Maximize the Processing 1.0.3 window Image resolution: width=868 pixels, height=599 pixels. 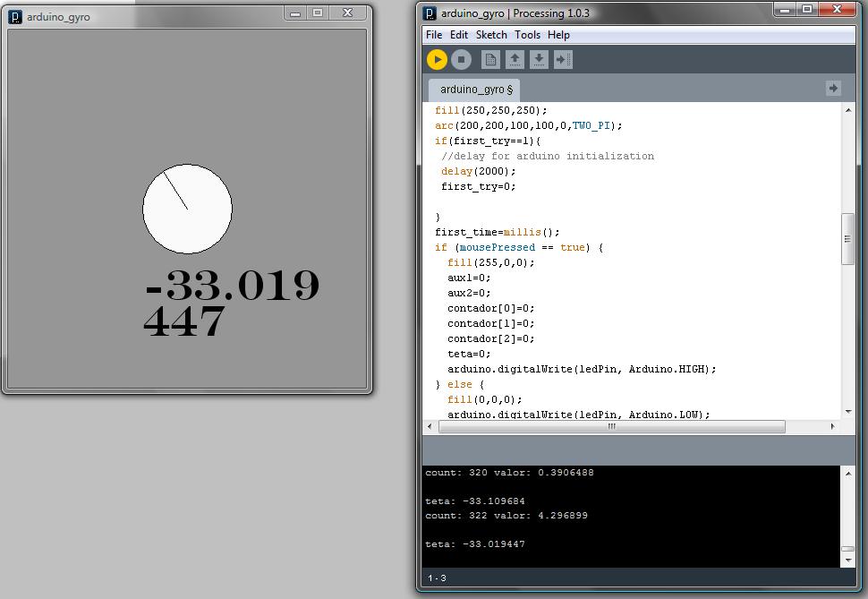click(x=807, y=10)
